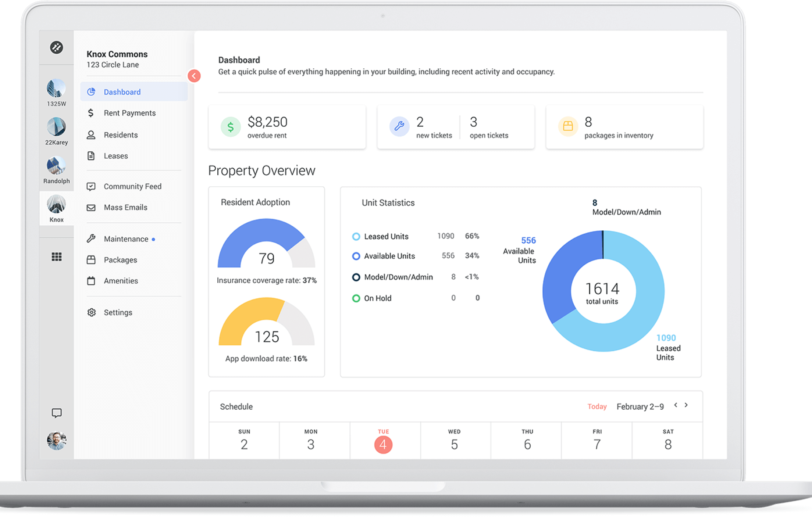Screen dimensions: 812x517
Task: Select the On Hold legend indicator
Action: [x=356, y=298]
